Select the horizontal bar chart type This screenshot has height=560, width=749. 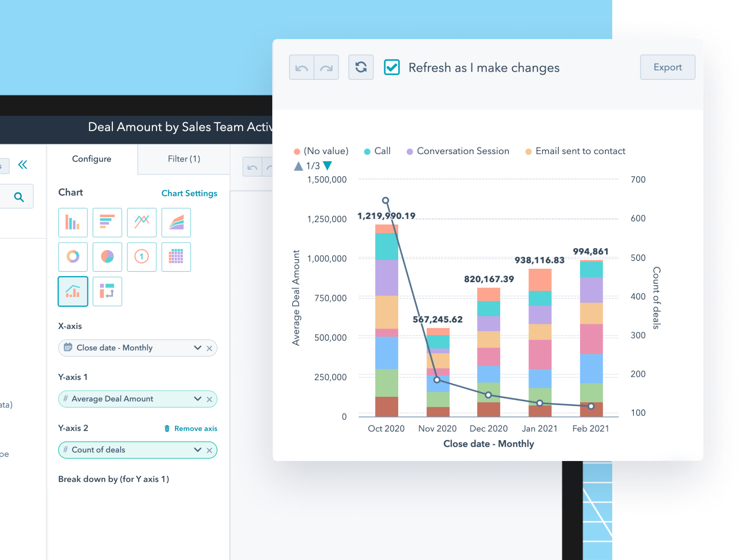(107, 222)
